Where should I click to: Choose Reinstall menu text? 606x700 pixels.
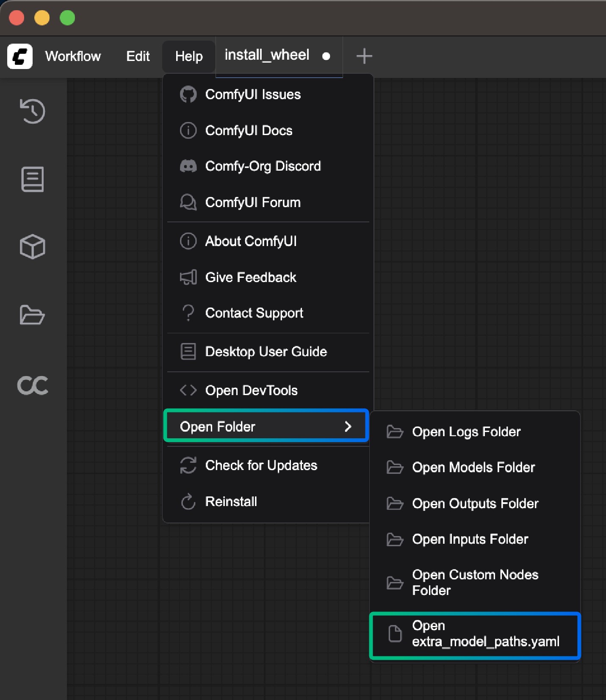click(231, 502)
